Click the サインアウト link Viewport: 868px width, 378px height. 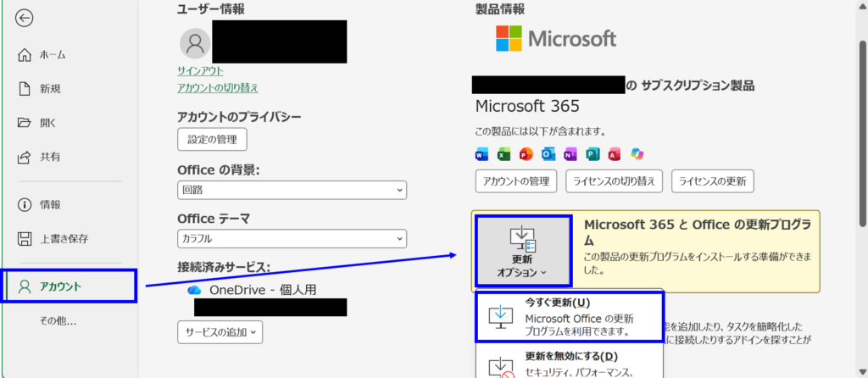coord(200,71)
